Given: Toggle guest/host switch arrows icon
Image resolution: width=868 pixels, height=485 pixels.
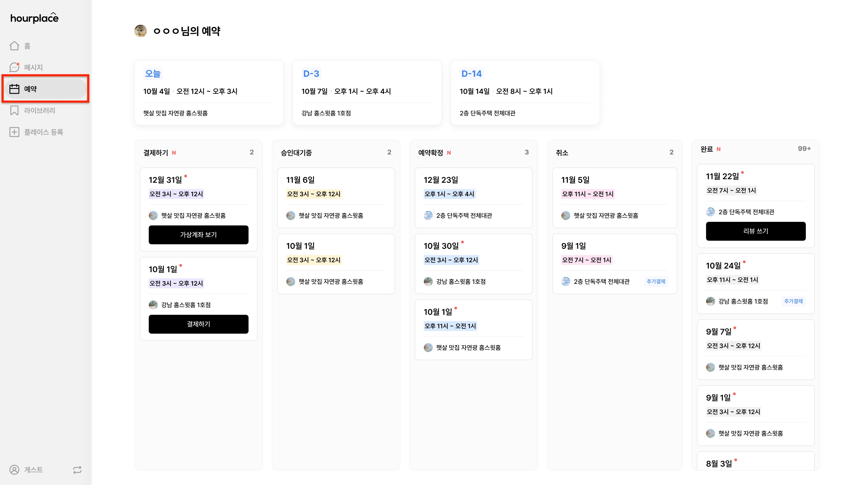Looking at the screenshot, I should [77, 469].
